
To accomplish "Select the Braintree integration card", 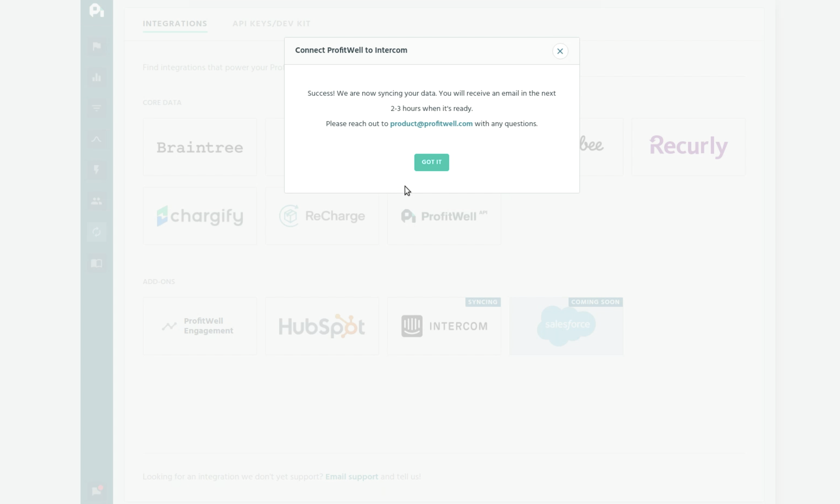I will pyautogui.click(x=200, y=147).
